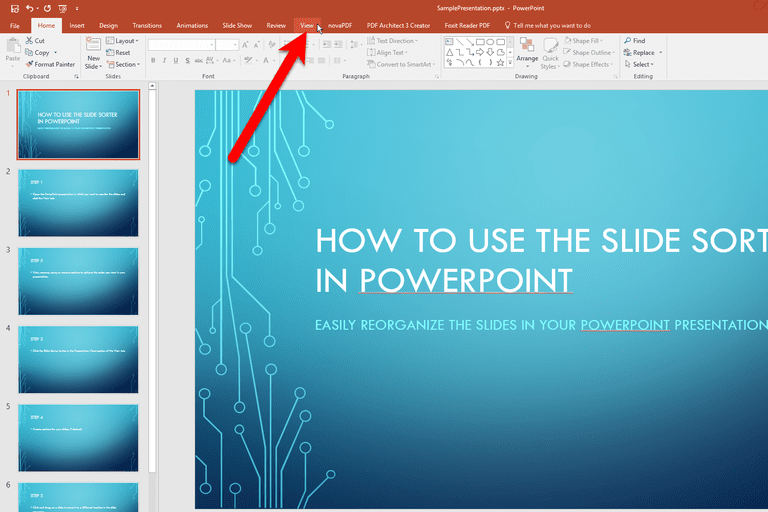The image size is (768, 512).
Task: Open the Layout dropdown
Action: (x=122, y=41)
